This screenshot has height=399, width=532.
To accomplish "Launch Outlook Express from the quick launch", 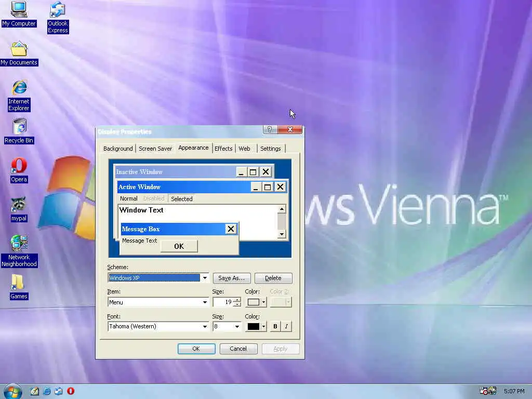I will point(58,391).
